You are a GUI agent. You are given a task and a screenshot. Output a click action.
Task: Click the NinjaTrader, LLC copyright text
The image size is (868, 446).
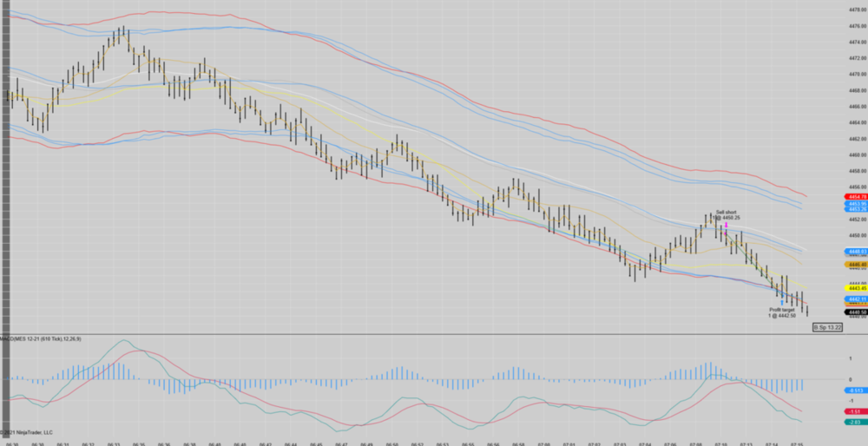(28, 431)
